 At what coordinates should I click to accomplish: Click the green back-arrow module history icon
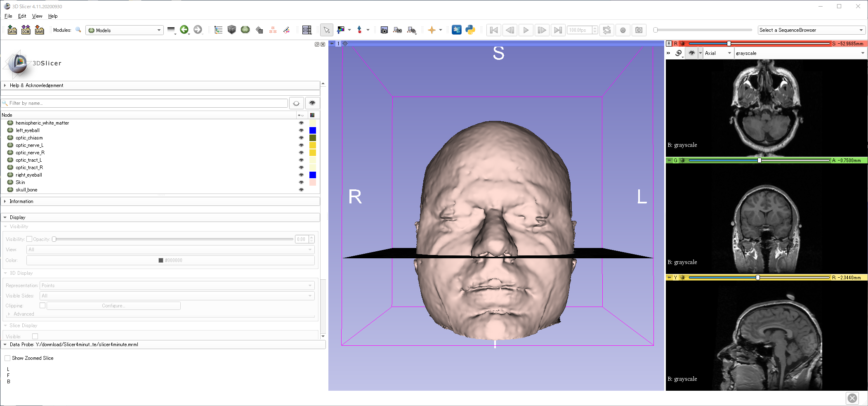[184, 30]
